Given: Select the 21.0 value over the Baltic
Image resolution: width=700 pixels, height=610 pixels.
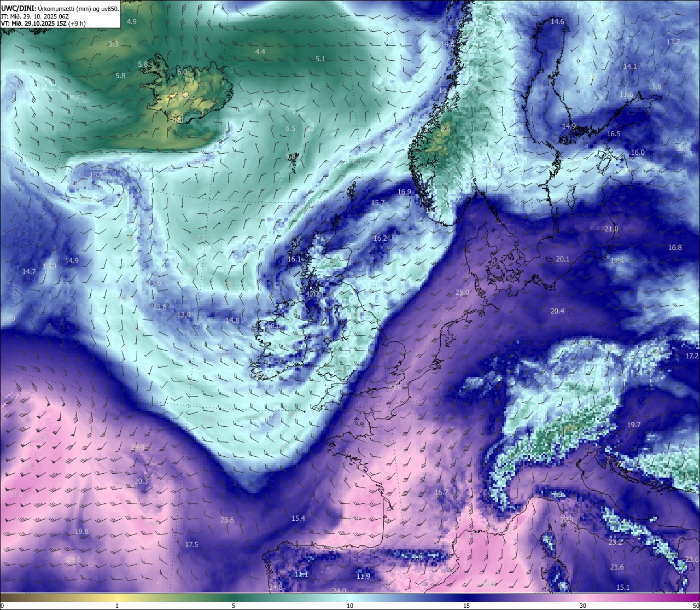Looking at the screenshot, I should pos(611,229).
